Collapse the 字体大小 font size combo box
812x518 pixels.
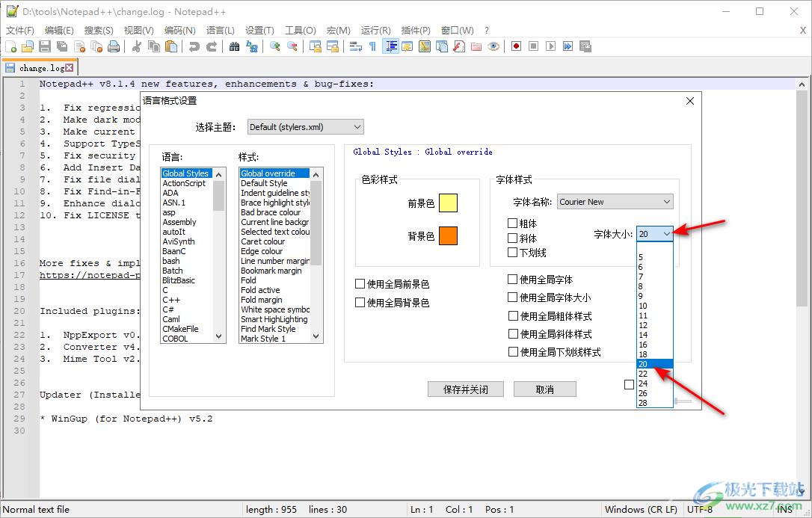click(x=655, y=234)
